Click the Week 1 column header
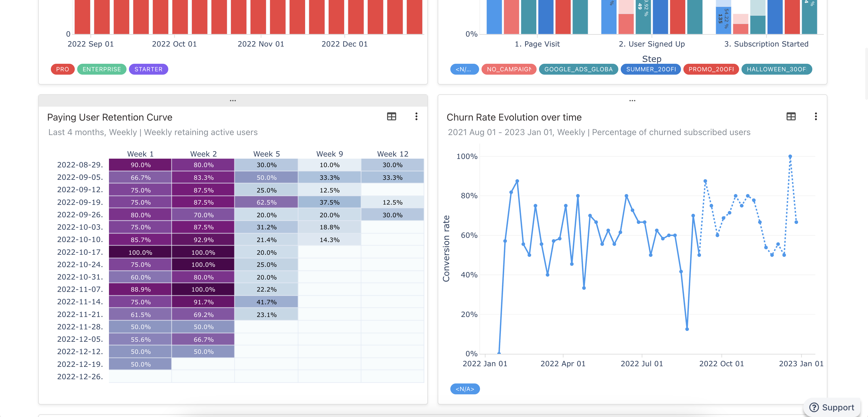The image size is (868, 417). point(140,154)
